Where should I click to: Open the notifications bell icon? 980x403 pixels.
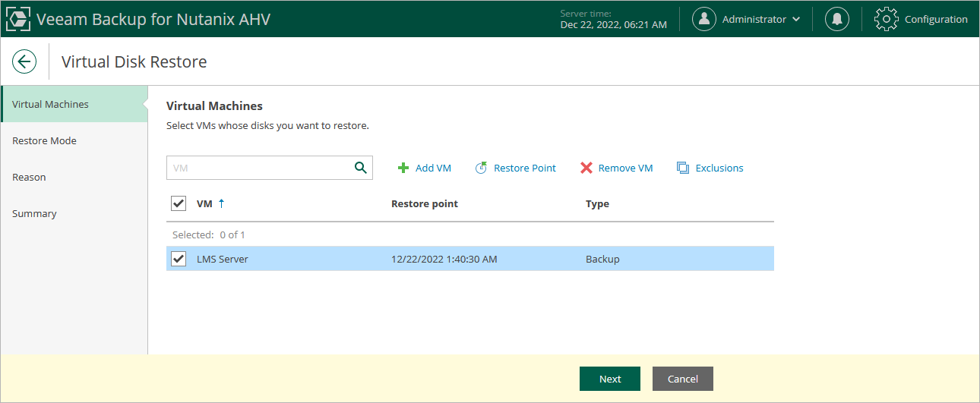(837, 19)
